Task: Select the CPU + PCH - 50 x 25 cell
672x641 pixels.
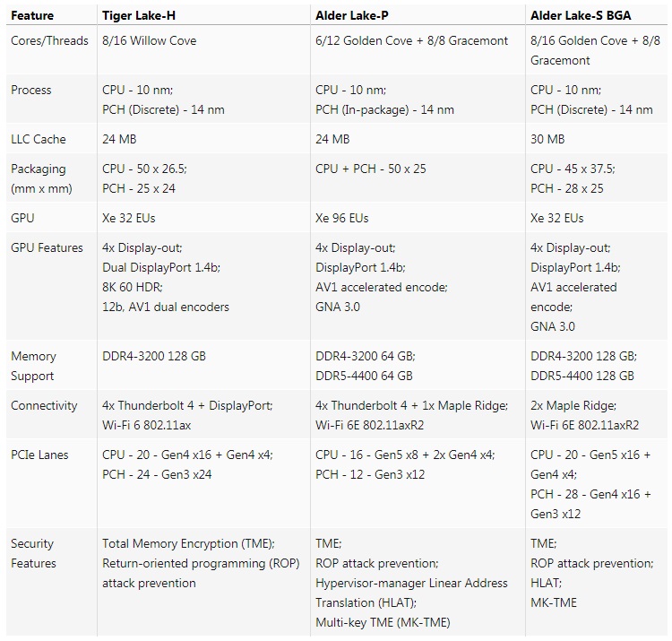Action: (x=371, y=169)
